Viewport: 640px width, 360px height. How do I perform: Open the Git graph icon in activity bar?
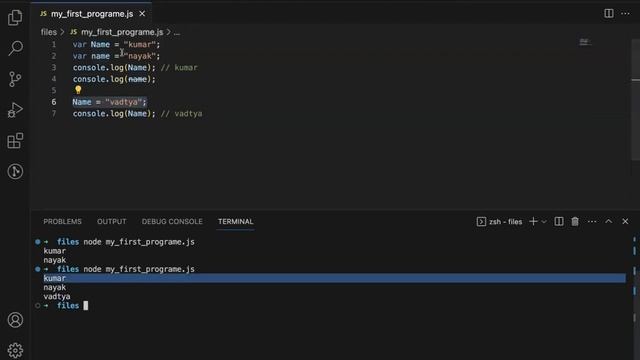(15, 171)
